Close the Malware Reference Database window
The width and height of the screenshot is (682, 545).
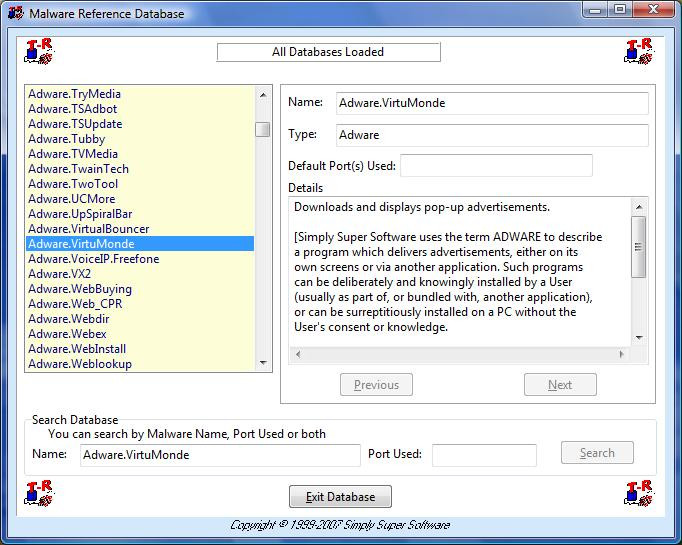pos(653,10)
